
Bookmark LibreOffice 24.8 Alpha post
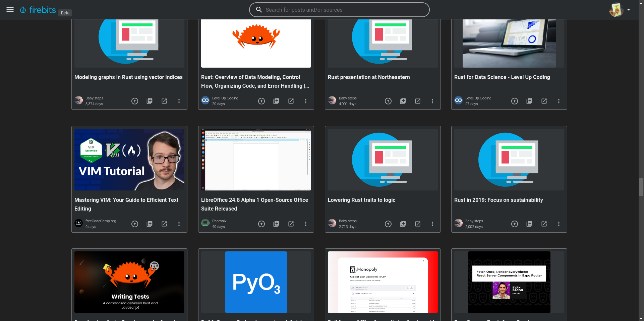[x=276, y=224]
